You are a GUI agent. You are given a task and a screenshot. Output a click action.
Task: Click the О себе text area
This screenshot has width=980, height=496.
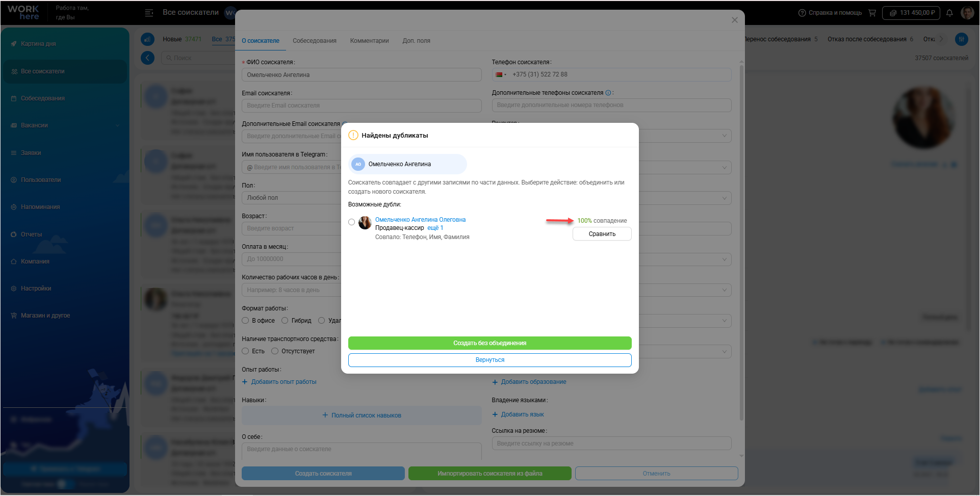[362, 451]
